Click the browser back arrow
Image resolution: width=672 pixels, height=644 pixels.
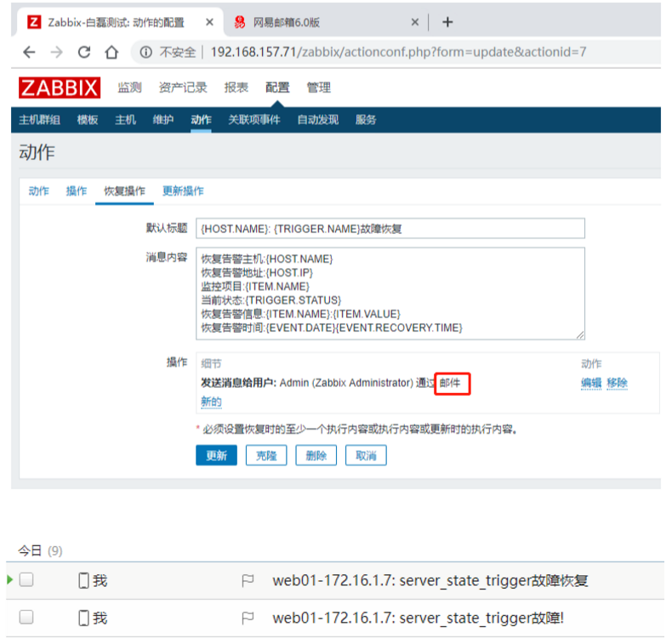tap(29, 52)
